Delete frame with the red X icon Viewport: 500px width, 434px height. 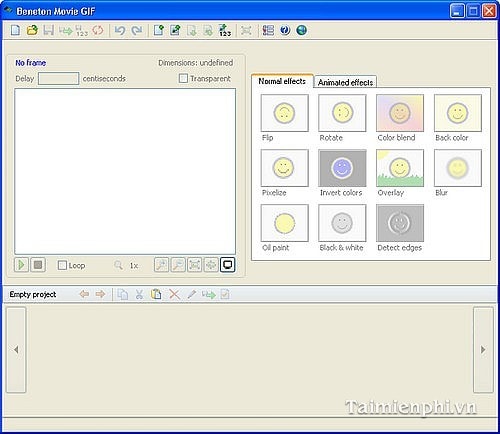point(174,294)
